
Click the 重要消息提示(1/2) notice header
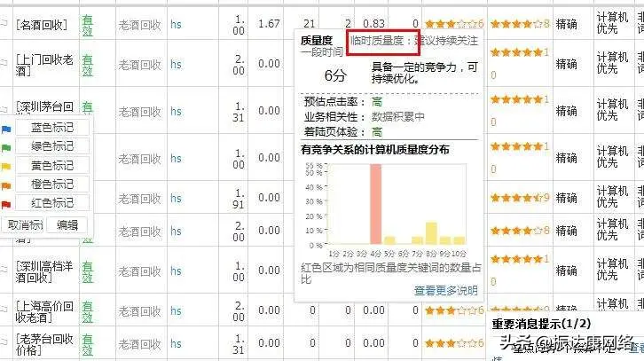541,324
